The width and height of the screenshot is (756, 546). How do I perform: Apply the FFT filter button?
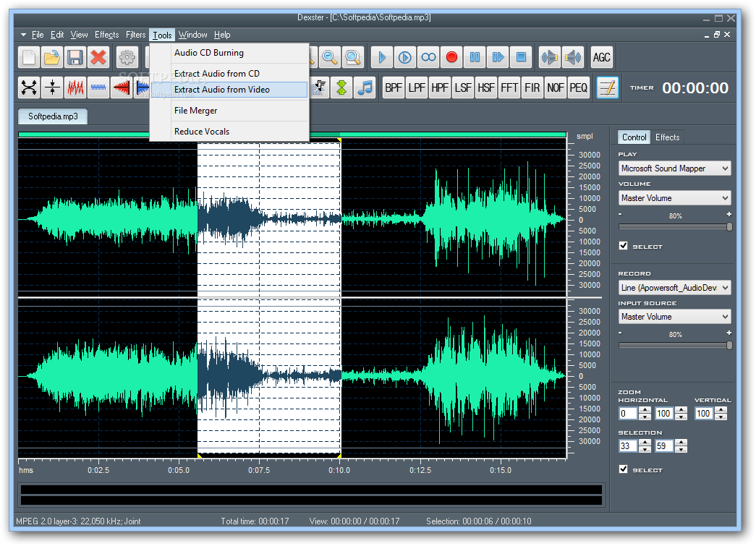tap(509, 88)
